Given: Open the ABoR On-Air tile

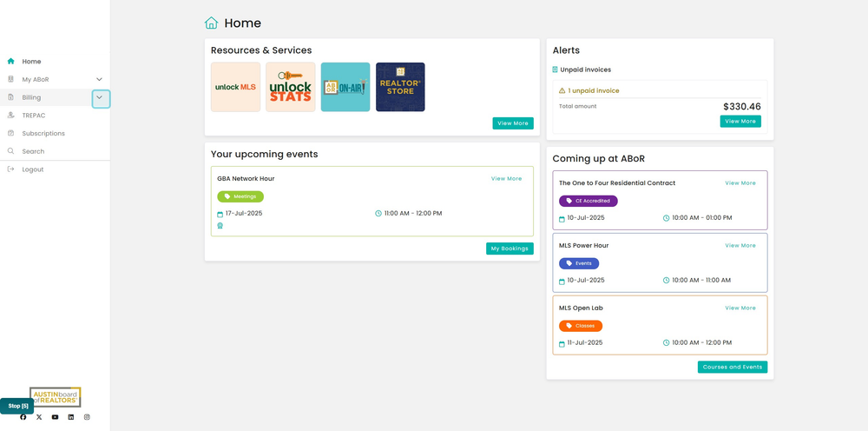Looking at the screenshot, I should pos(345,87).
